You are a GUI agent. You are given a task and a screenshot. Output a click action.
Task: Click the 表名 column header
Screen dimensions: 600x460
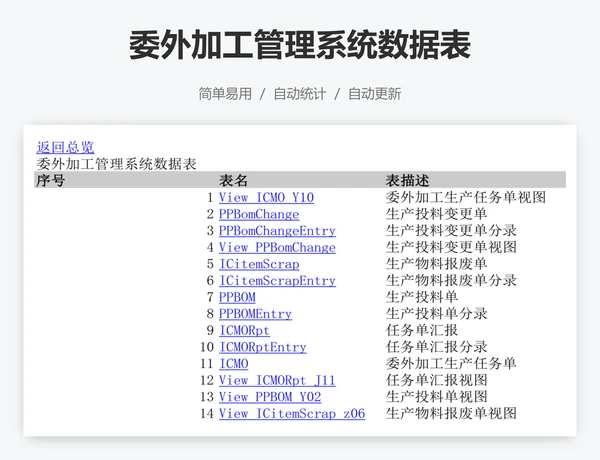pos(234,180)
